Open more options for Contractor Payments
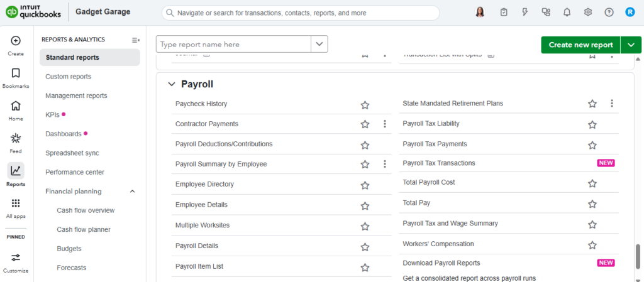This screenshot has height=282, width=644. [385, 124]
